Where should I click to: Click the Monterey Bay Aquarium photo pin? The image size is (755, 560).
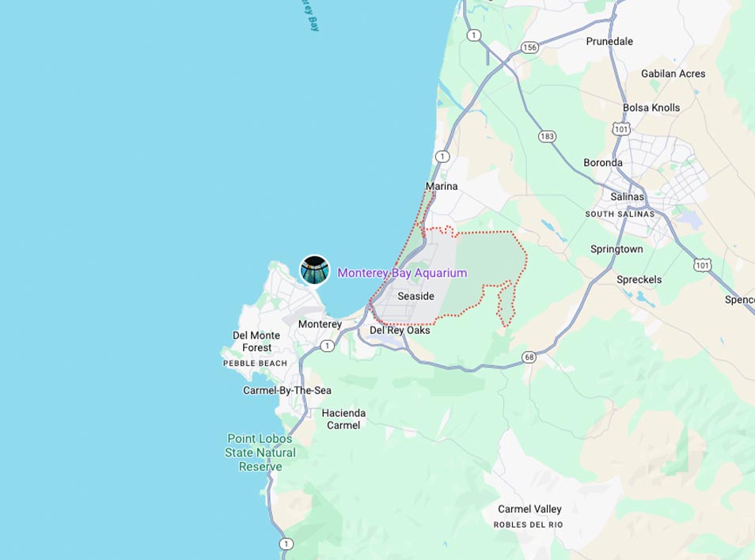click(x=315, y=270)
